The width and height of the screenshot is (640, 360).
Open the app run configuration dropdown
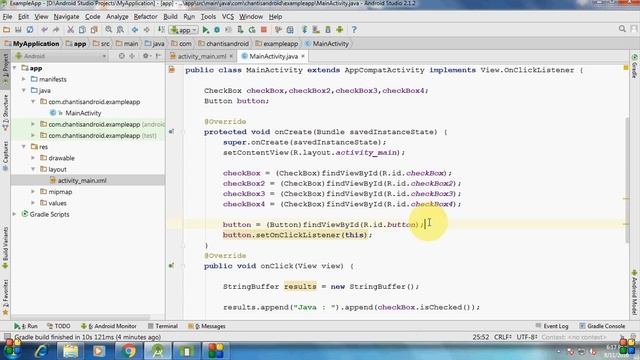(x=184, y=30)
